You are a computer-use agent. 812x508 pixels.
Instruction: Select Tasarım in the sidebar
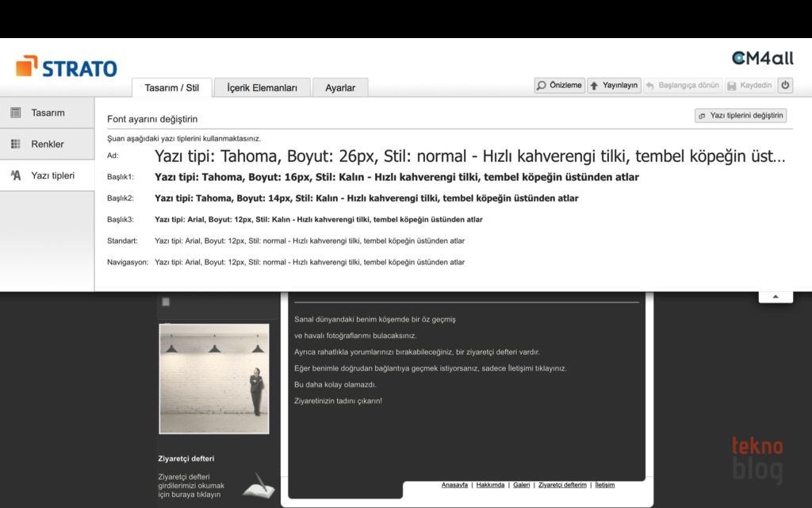(48, 113)
